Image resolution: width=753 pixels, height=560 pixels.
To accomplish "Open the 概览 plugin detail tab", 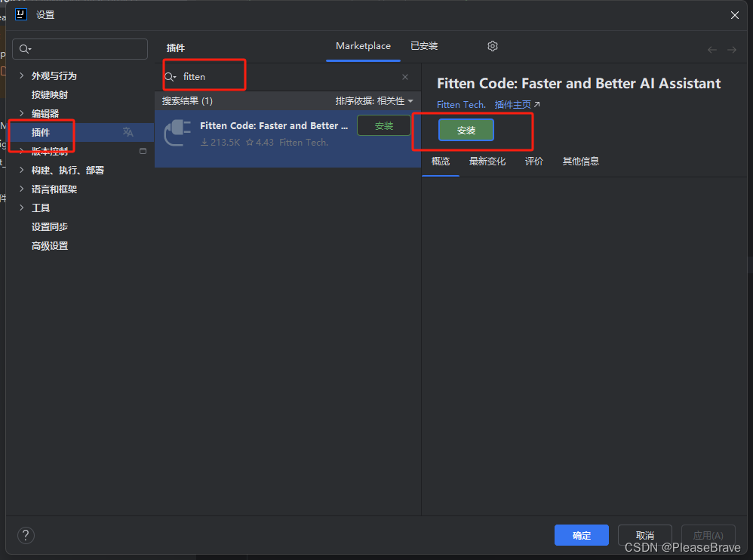I will 441,162.
